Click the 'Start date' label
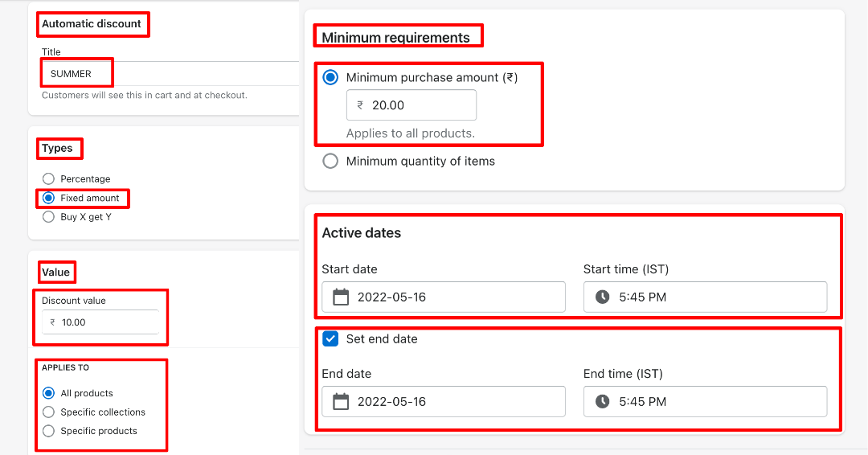 350,269
